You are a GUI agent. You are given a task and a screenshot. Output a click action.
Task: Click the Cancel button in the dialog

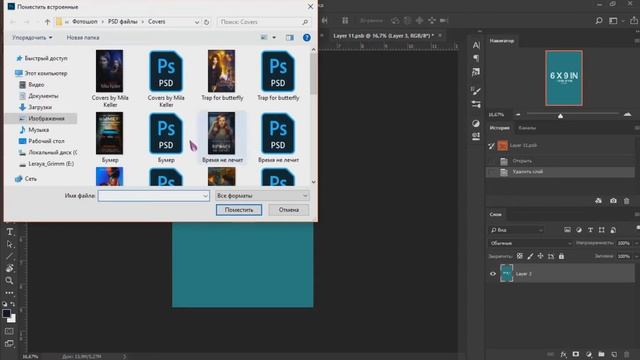[x=289, y=210]
